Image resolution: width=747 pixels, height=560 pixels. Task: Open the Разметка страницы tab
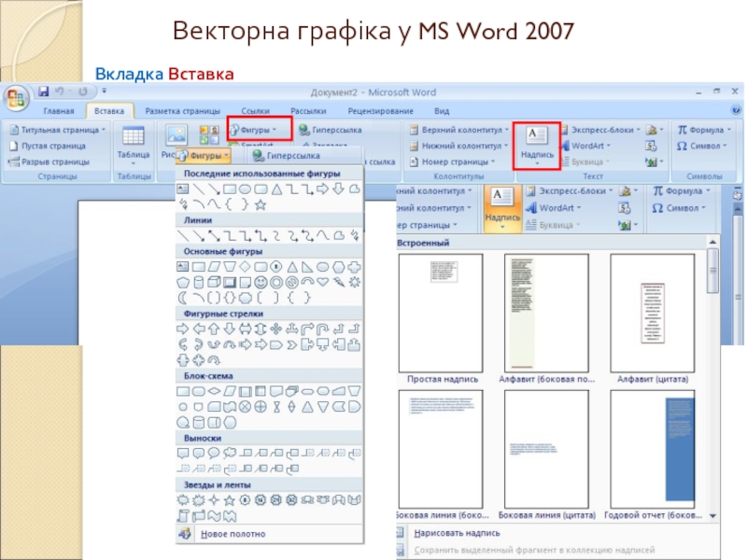pyautogui.click(x=182, y=111)
